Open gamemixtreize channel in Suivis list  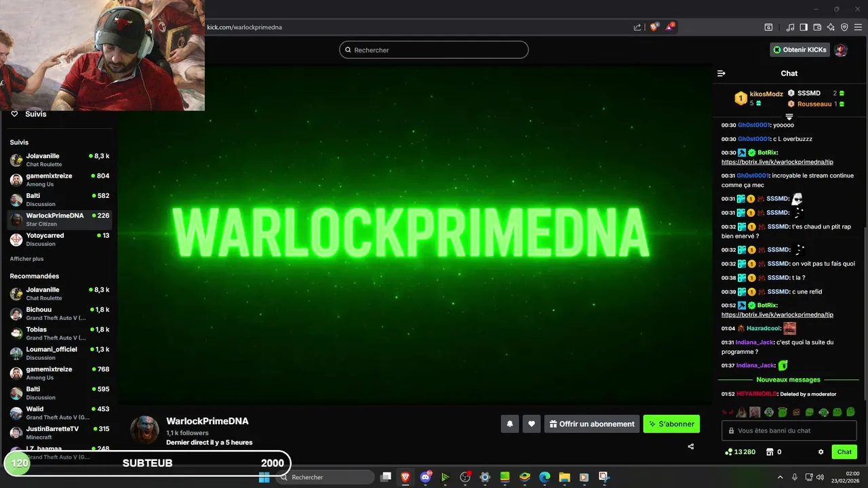[60, 180]
